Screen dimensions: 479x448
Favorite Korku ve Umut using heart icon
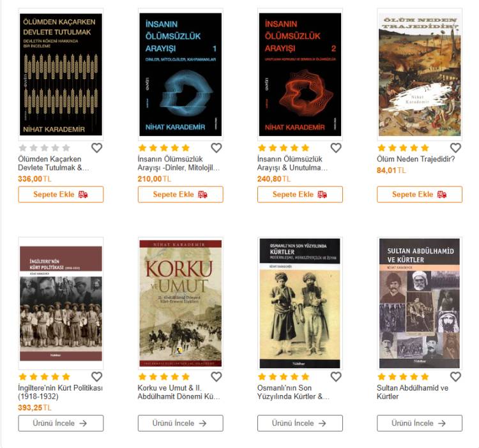click(217, 377)
